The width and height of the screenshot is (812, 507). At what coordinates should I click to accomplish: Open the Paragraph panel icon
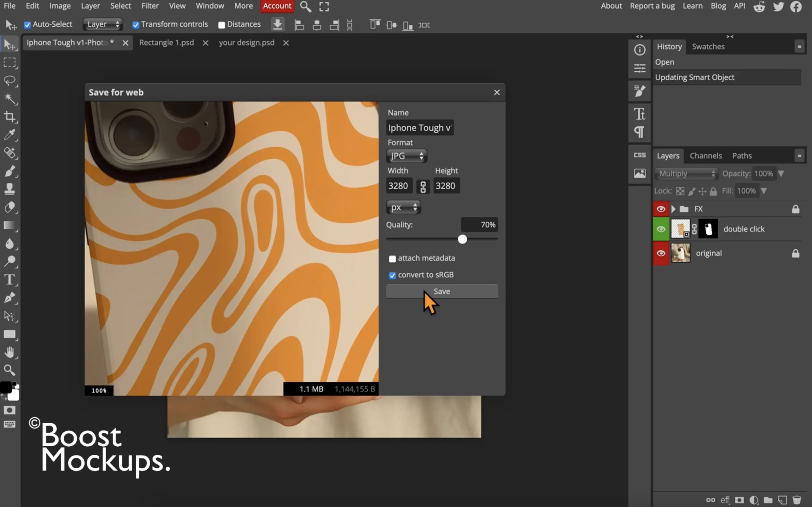click(x=639, y=132)
